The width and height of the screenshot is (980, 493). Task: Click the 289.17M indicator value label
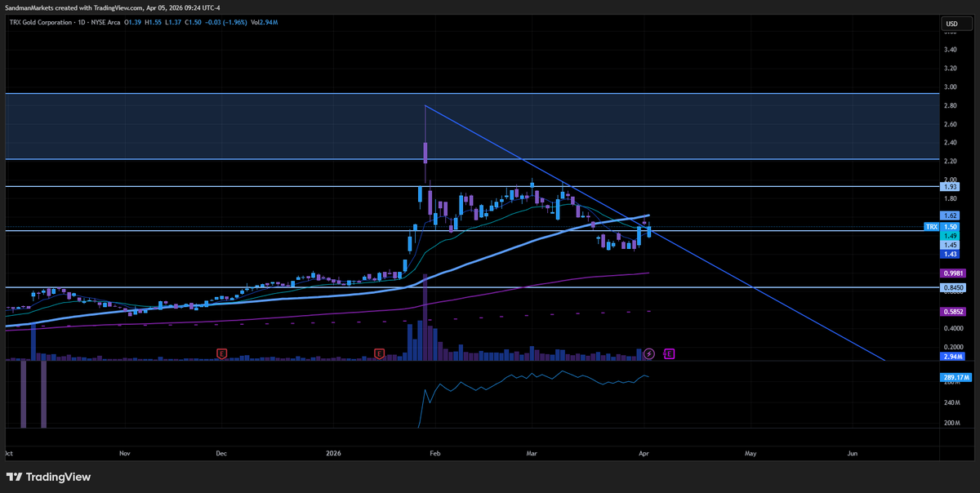953,377
